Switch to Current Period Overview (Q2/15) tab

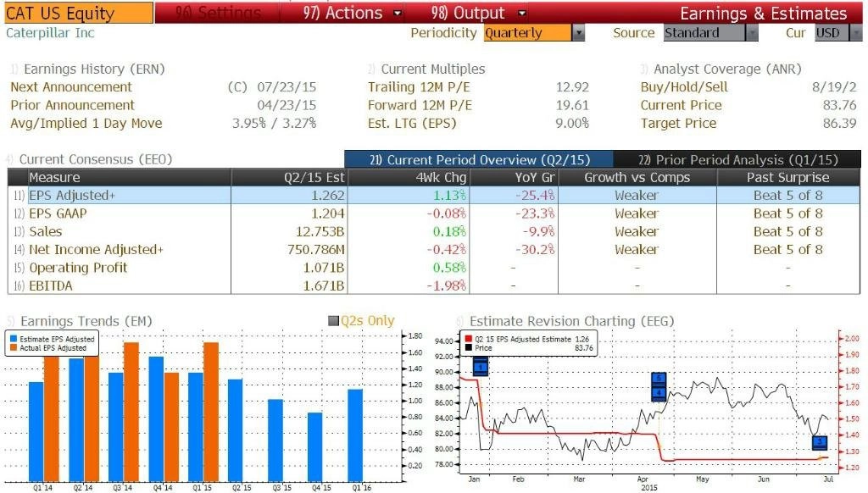(479, 159)
